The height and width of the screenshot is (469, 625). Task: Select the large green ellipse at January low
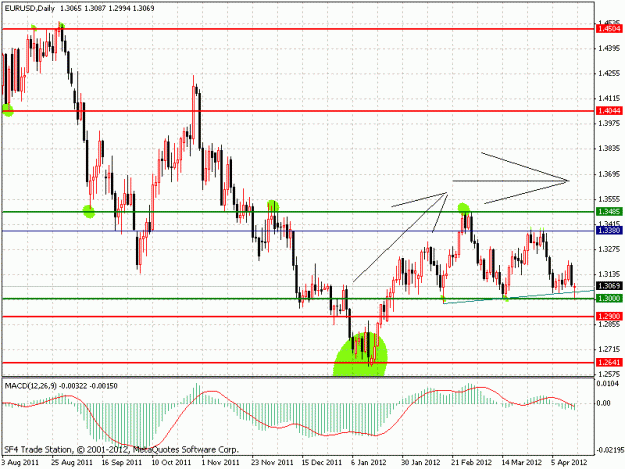360,355
